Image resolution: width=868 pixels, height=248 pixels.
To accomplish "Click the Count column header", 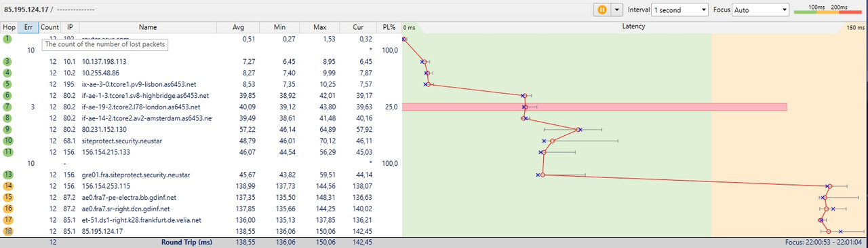I will 50,27.
